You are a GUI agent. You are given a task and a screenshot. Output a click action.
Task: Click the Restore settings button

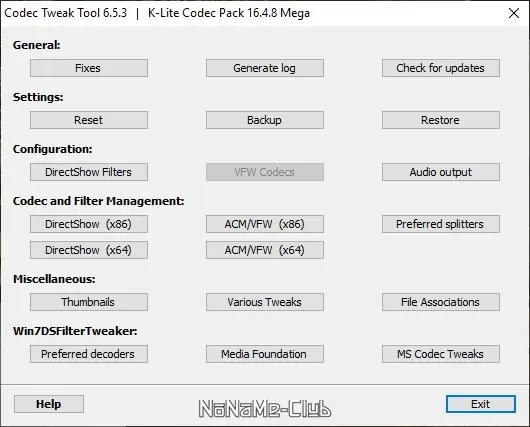pyautogui.click(x=441, y=120)
